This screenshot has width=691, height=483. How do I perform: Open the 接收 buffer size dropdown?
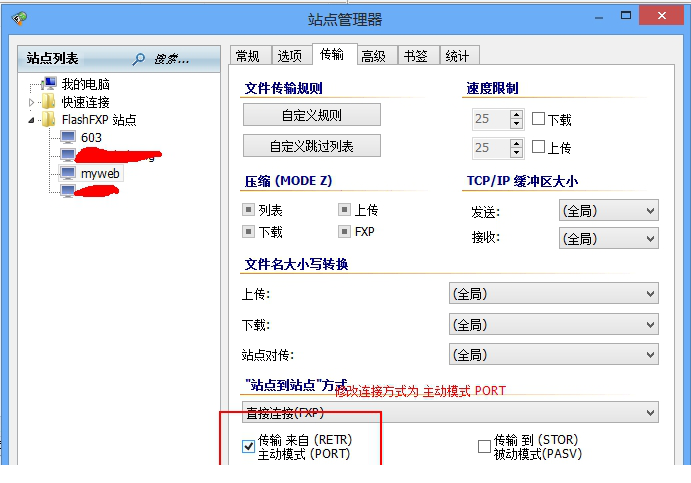pyautogui.click(x=609, y=238)
